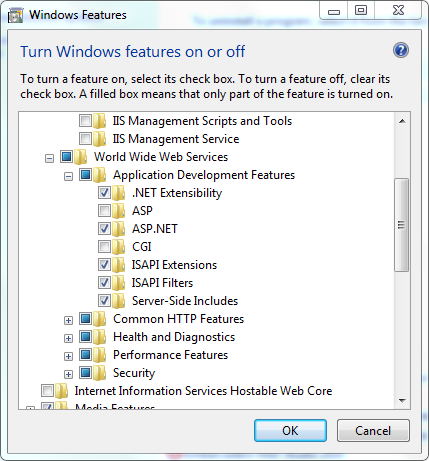Screen dimensions: 429x461
Task: Select the ASP.NET folder icon
Action: 118,229
